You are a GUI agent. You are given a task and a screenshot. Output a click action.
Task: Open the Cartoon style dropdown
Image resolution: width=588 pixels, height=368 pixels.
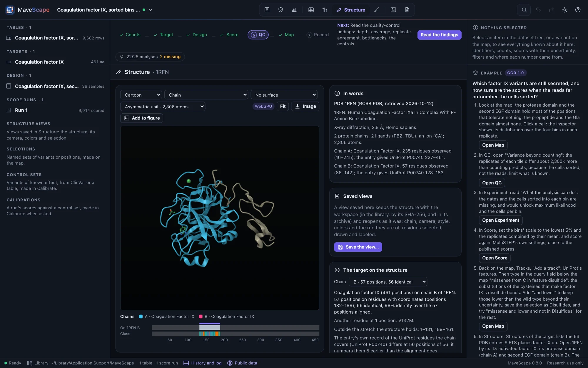pos(141,95)
